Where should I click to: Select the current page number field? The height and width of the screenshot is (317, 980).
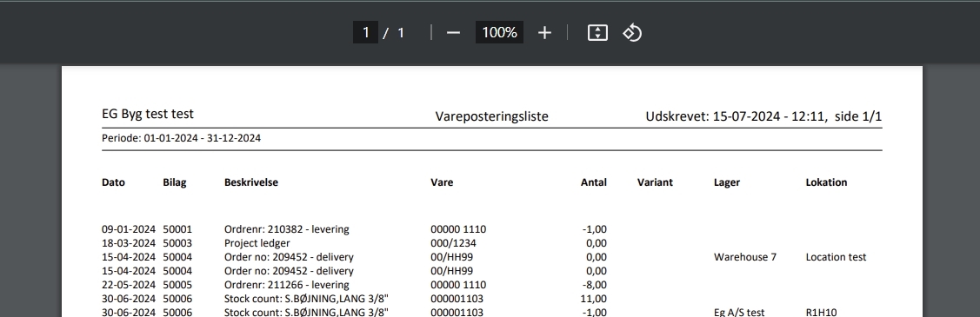[365, 32]
